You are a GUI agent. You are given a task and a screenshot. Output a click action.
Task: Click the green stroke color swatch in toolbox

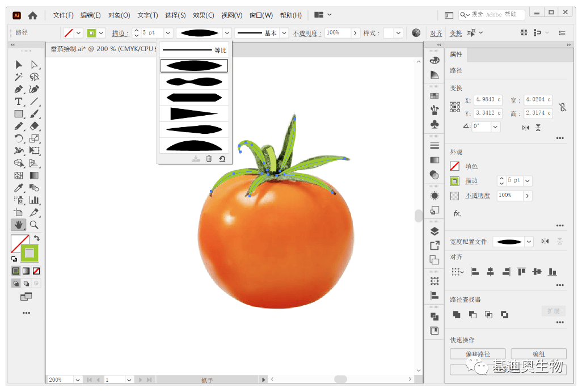click(x=29, y=252)
